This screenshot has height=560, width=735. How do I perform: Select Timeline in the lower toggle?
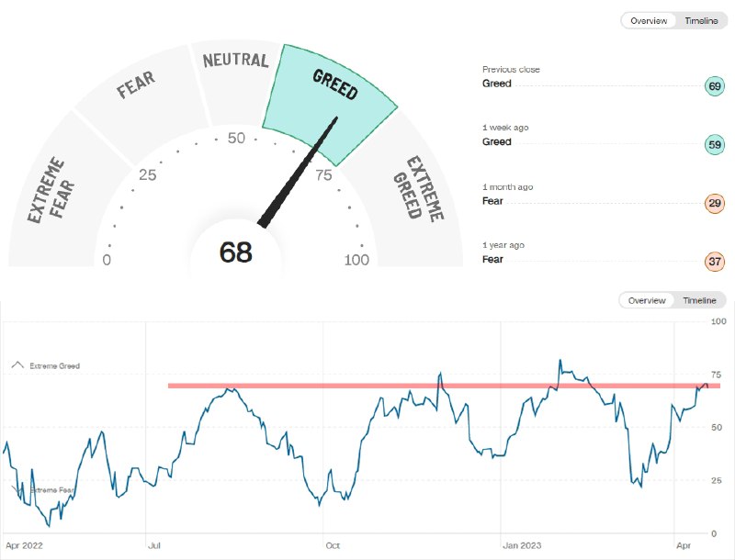pyautogui.click(x=699, y=300)
